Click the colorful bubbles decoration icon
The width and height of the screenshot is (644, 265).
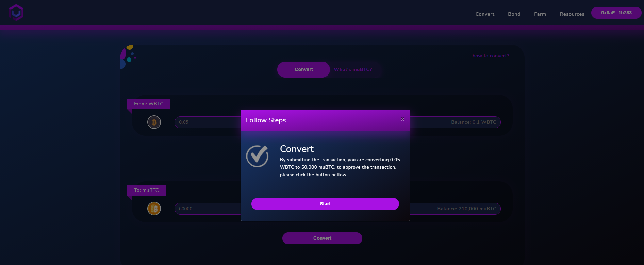pos(128,56)
